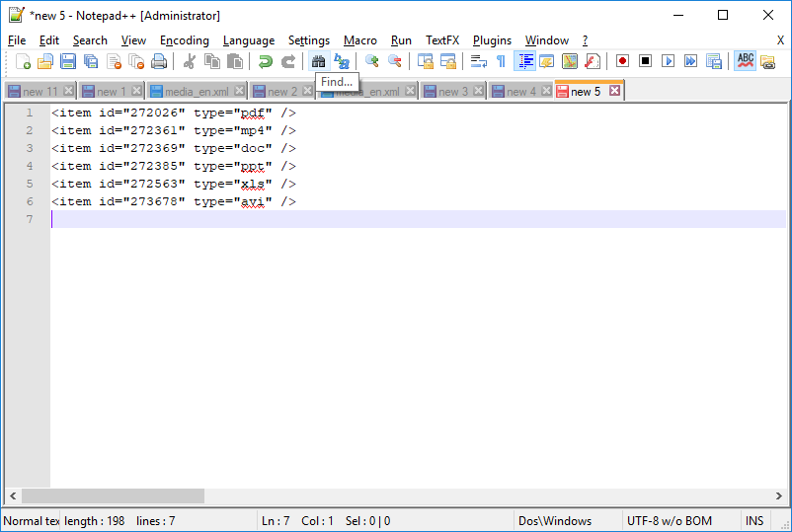Toggle synchronize horizontal scrolling icon
The width and height of the screenshot is (792, 532).
click(x=448, y=61)
